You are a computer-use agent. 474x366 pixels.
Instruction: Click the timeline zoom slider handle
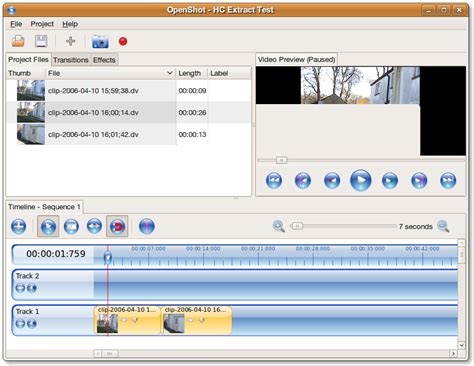[x=297, y=226]
